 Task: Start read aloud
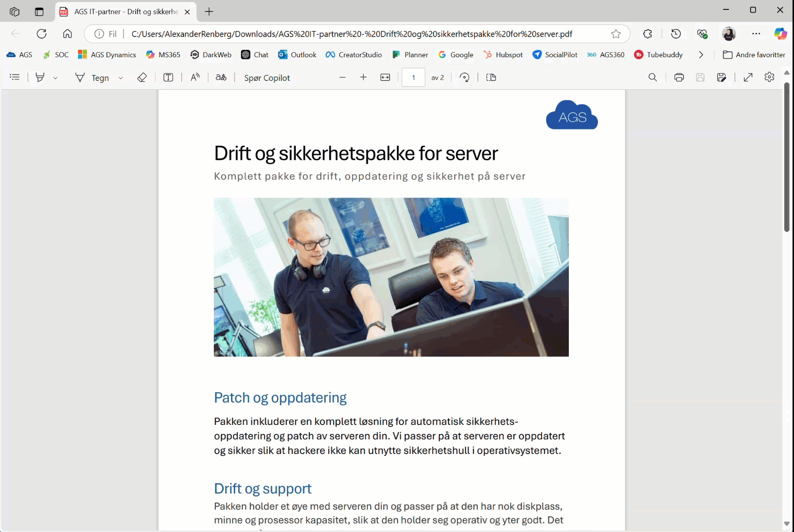[195, 77]
